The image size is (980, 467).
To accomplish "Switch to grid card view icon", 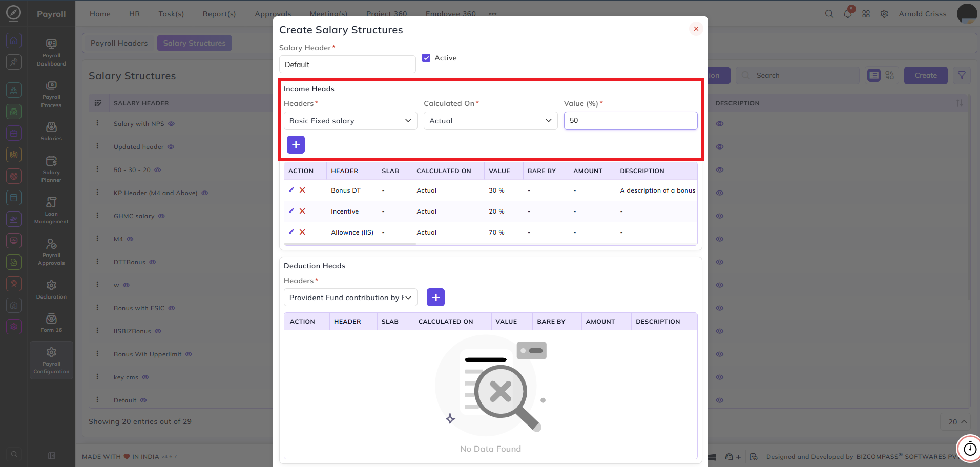I will pyautogui.click(x=890, y=75).
